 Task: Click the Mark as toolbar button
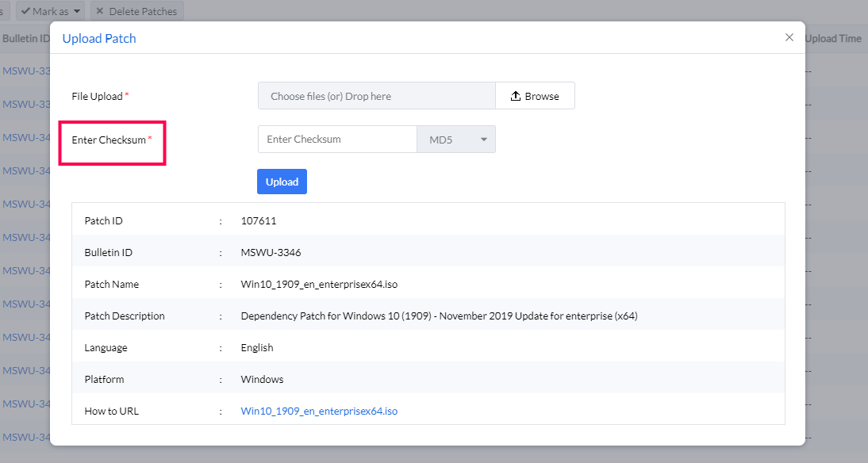click(50, 11)
